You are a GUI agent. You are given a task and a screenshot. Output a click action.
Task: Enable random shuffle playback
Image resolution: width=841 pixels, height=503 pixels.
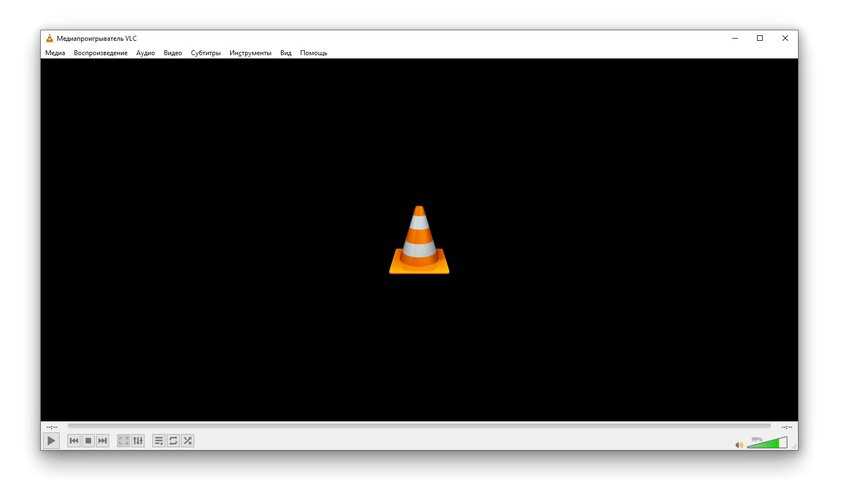click(x=187, y=440)
